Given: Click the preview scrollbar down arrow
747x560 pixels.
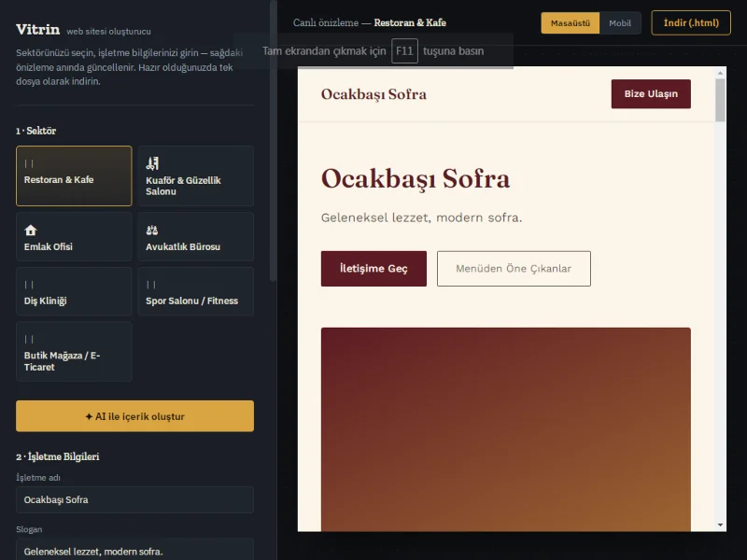Looking at the screenshot, I should click(x=720, y=525).
